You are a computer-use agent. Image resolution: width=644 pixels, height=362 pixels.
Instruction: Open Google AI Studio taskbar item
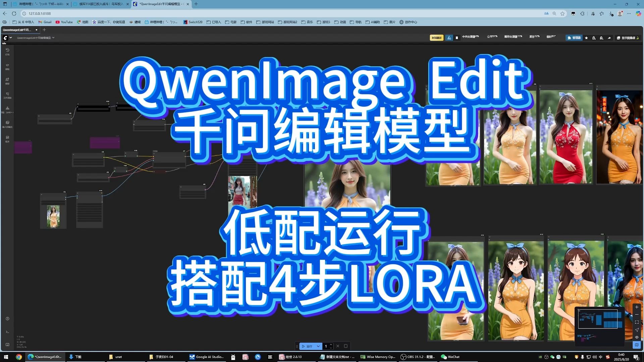[x=207, y=357]
